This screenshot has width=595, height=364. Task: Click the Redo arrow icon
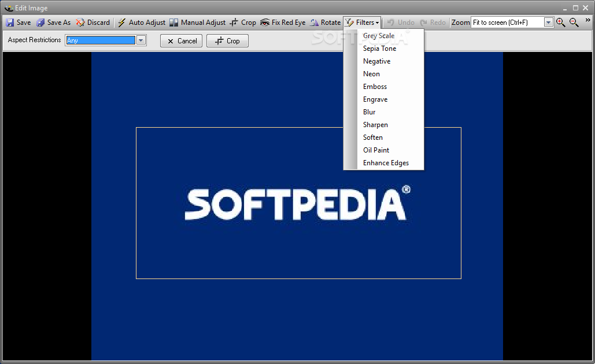click(x=423, y=23)
